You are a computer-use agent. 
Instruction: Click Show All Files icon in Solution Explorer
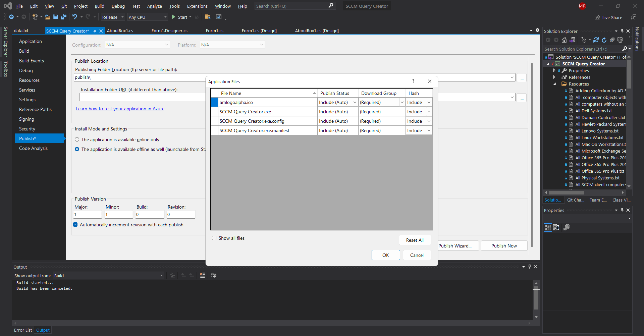[x=620, y=40]
